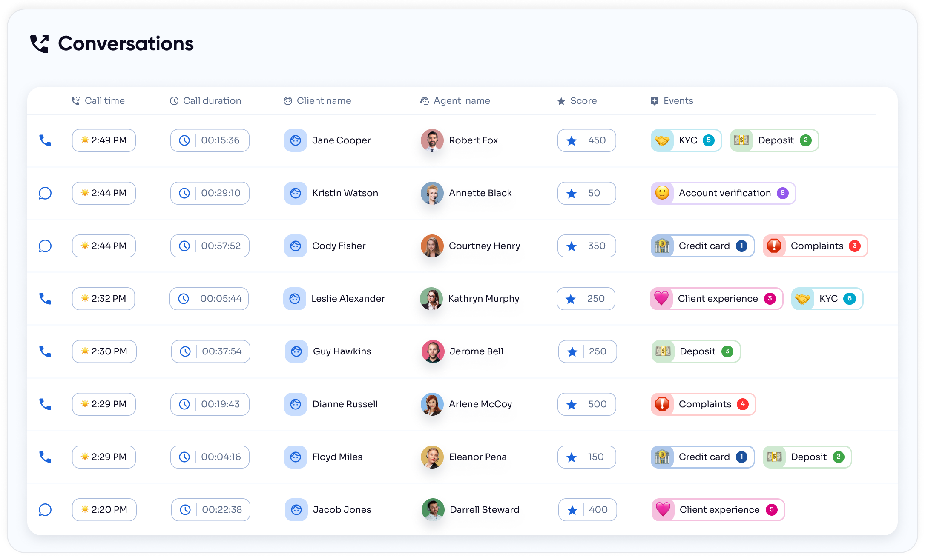Screen dimensions: 925x560
Task: Open the Account verification event tag
Action: click(x=723, y=193)
